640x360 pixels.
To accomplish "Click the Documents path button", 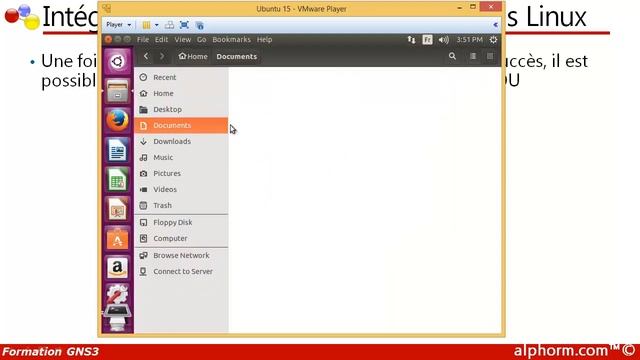I will pyautogui.click(x=237, y=56).
